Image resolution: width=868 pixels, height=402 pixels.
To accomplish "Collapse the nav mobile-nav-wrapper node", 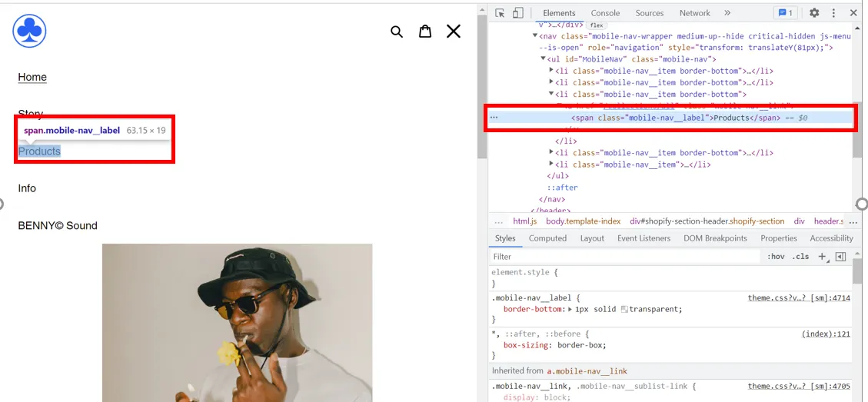I will pos(535,36).
